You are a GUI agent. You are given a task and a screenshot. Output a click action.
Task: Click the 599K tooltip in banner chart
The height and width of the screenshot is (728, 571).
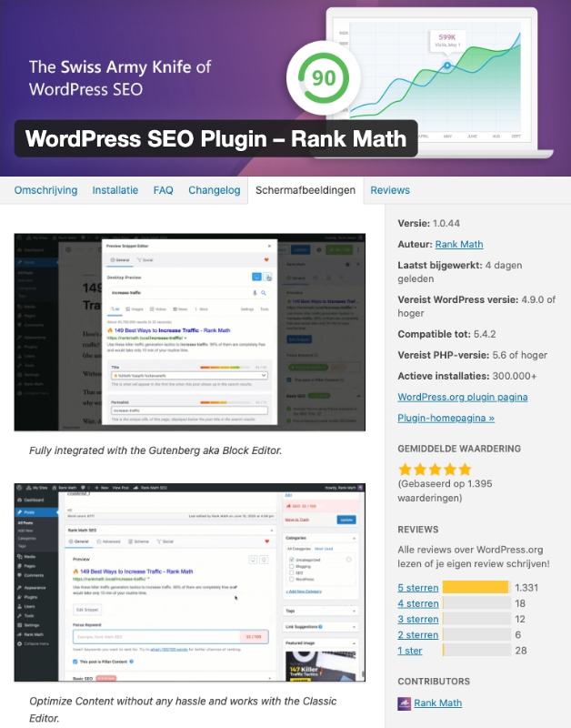click(447, 40)
